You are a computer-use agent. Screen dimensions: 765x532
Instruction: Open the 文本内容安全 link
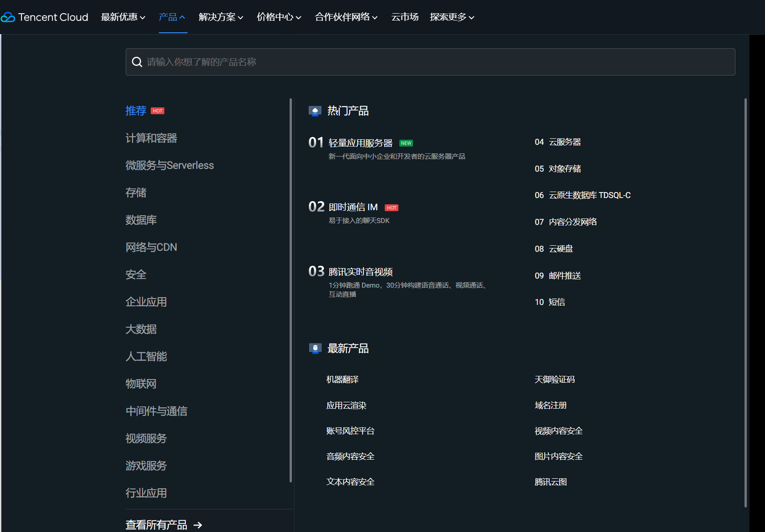(351, 482)
